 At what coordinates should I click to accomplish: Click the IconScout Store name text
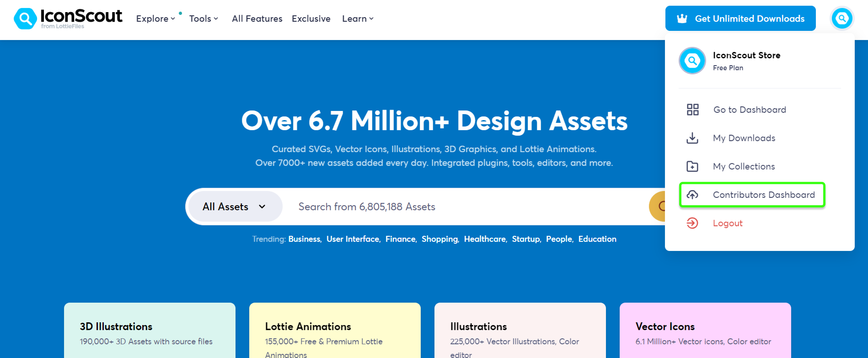(746, 55)
